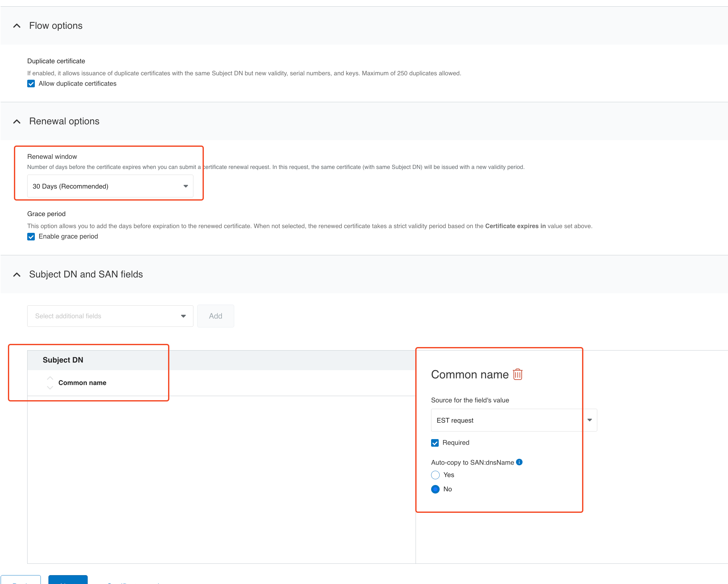
Task: Select the Common name row under Subject DN
Action: pyautogui.click(x=221, y=383)
